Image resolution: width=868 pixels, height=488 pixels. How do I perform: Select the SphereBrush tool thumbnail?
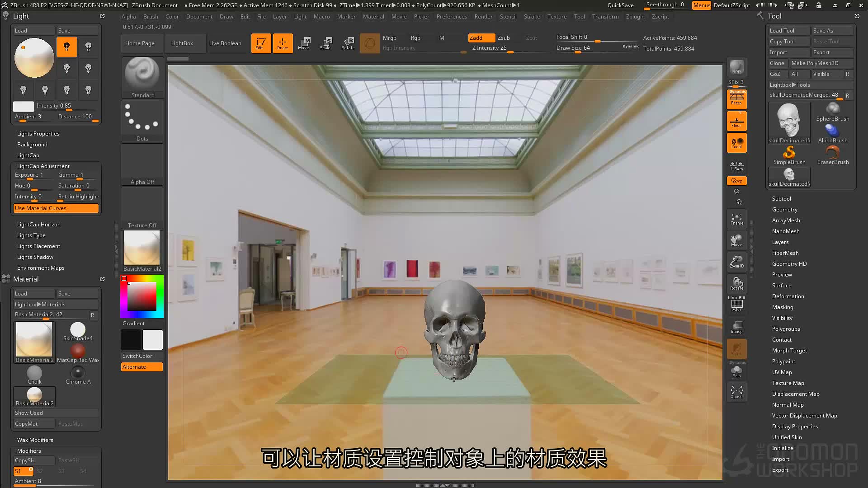(833, 112)
